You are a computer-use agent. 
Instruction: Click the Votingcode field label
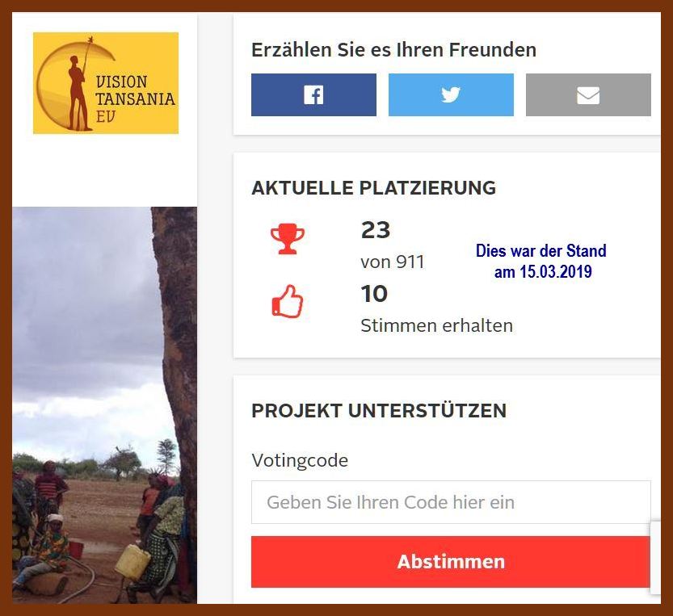(x=300, y=461)
